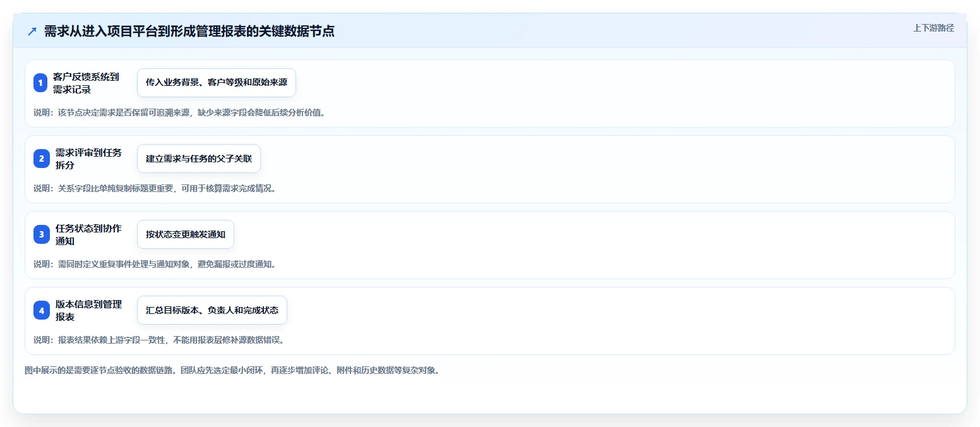The image size is (980, 427).
Task: Select the 传入业务背景、客户等级和原始来源 chip
Action: click(217, 83)
